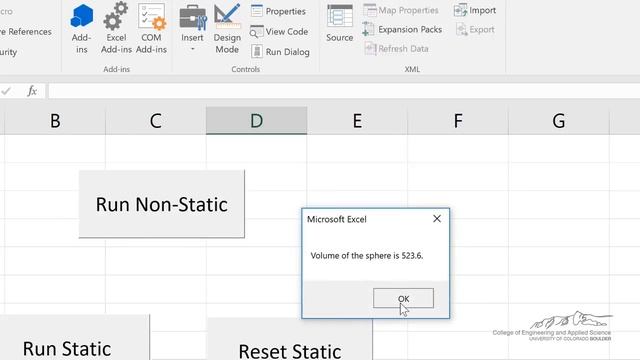Click XML Import
The image size is (640, 360).
click(x=475, y=10)
